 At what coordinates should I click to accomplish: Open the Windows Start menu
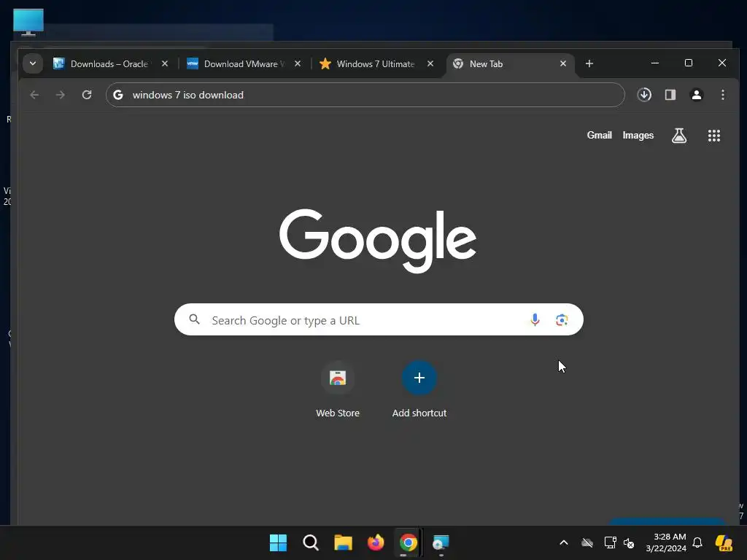(278, 542)
